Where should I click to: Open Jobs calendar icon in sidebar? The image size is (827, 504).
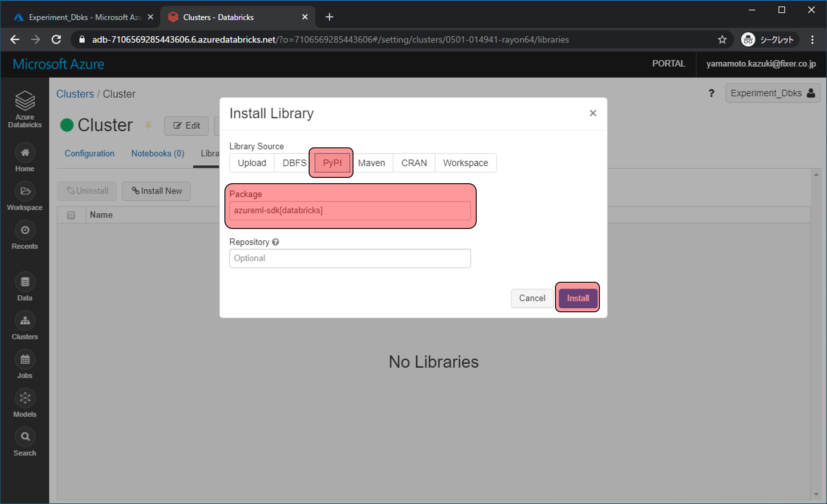[x=25, y=359]
